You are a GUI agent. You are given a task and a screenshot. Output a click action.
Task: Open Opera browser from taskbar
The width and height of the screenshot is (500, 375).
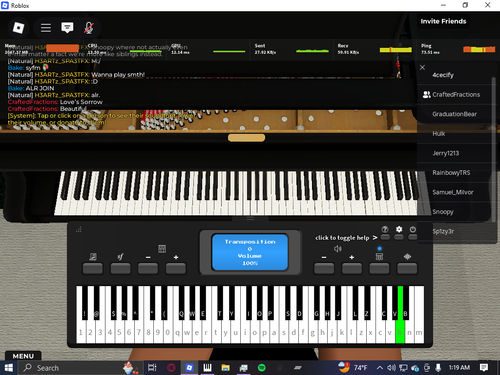(171, 368)
